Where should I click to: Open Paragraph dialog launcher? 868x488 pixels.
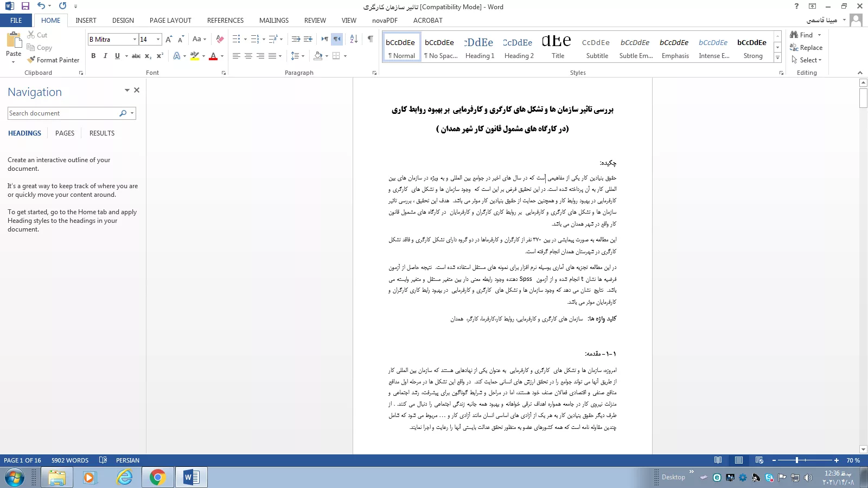[x=374, y=73]
